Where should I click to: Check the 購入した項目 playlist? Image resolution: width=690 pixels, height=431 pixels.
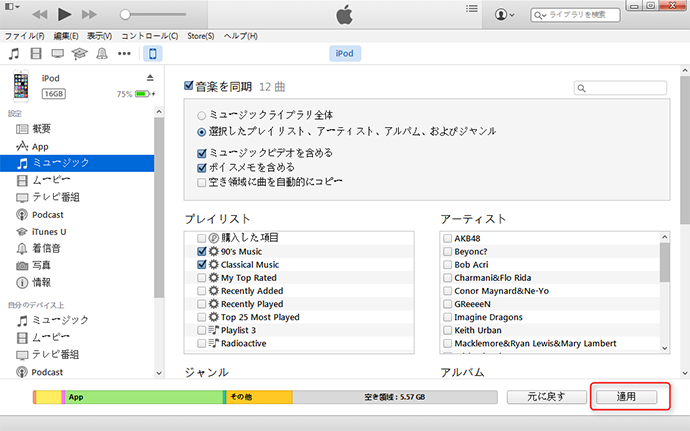pos(202,238)
